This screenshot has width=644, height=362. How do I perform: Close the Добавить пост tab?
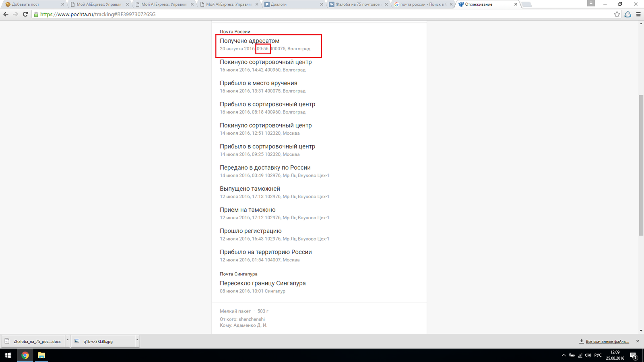[x=62, y=4]
